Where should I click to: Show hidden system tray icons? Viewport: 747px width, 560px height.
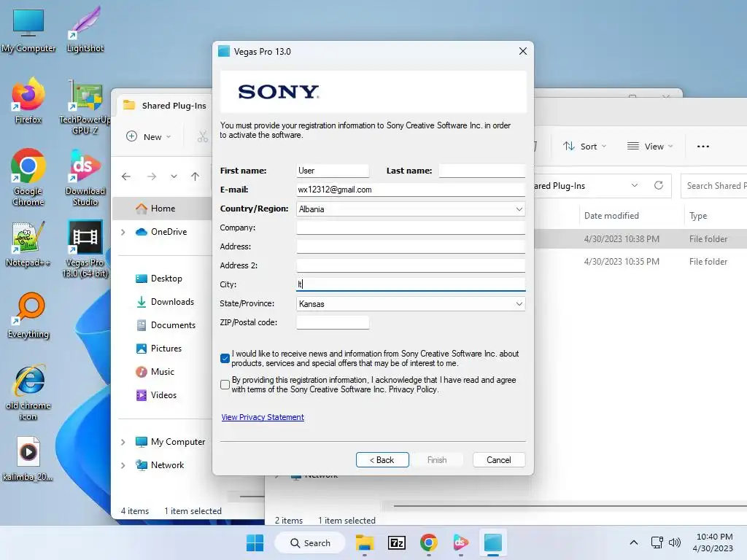(634, 542)
